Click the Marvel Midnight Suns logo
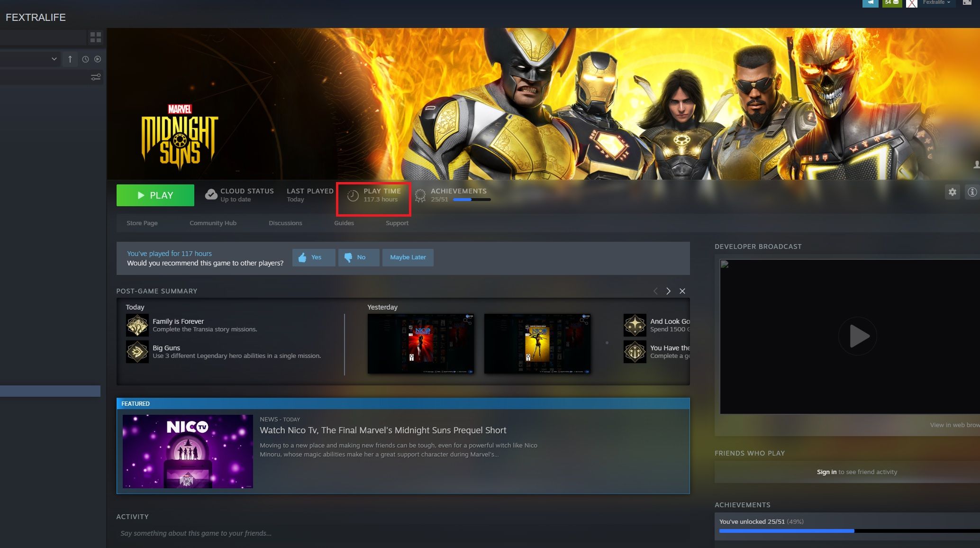980x548 pixels. coord(180,138)
